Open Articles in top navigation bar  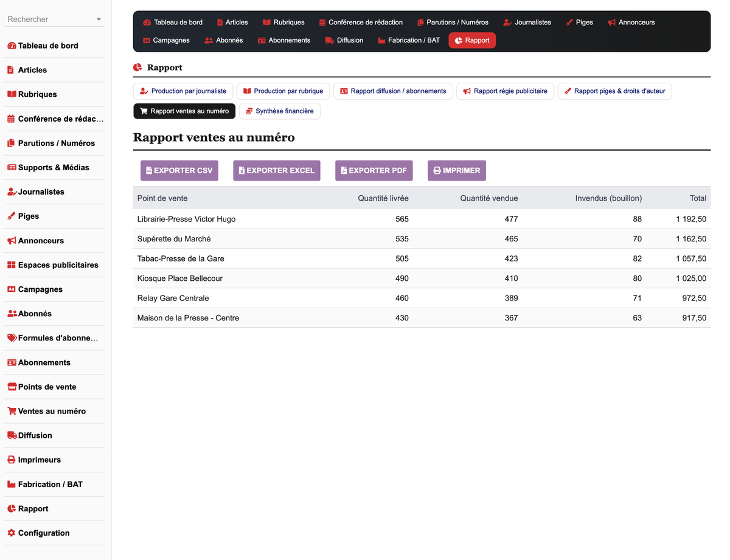point(232,22)
